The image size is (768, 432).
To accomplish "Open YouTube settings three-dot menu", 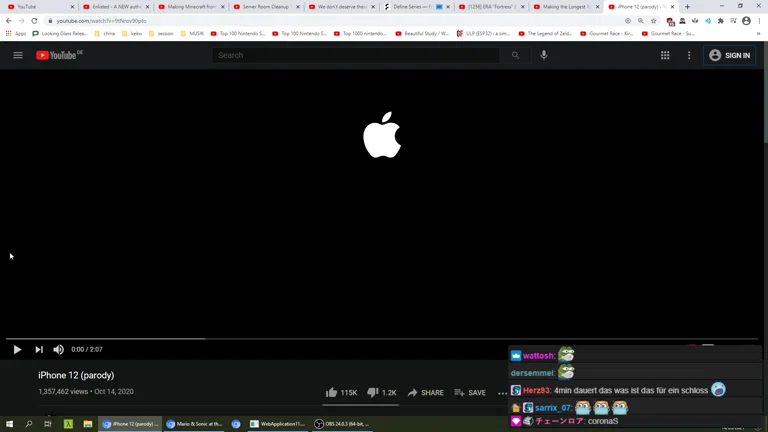I will click(689, 55).
